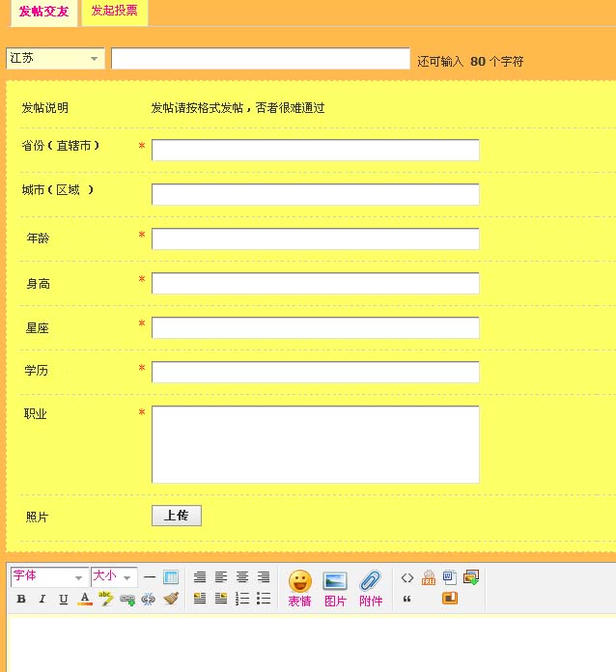This screenshot has width=616, height=672.
Task: Click the 上传 photo upload button
Action: [177, 516]
